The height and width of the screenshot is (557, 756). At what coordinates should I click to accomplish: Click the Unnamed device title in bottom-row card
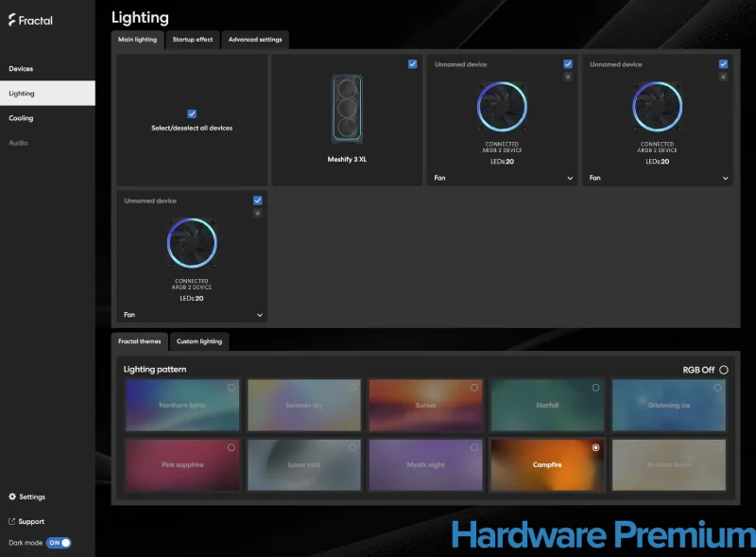pos(150,200)
